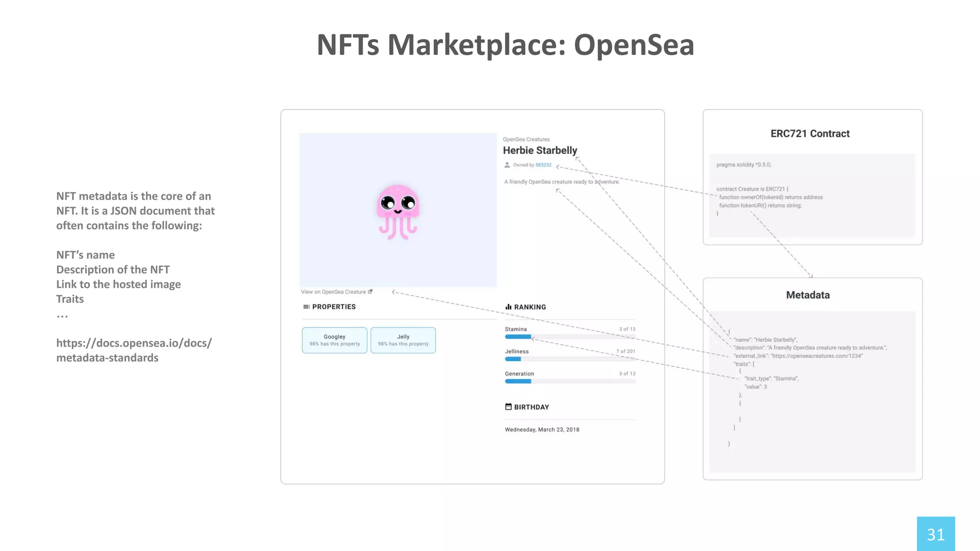Image resolution: width=980 pixels, height=551 pixels.
Task: Click the Stamina ranking progress bar
Action: (569, 337)
